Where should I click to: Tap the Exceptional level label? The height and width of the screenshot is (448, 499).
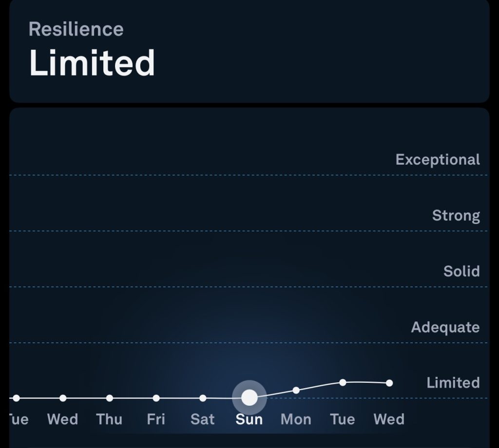pos(438,160)
